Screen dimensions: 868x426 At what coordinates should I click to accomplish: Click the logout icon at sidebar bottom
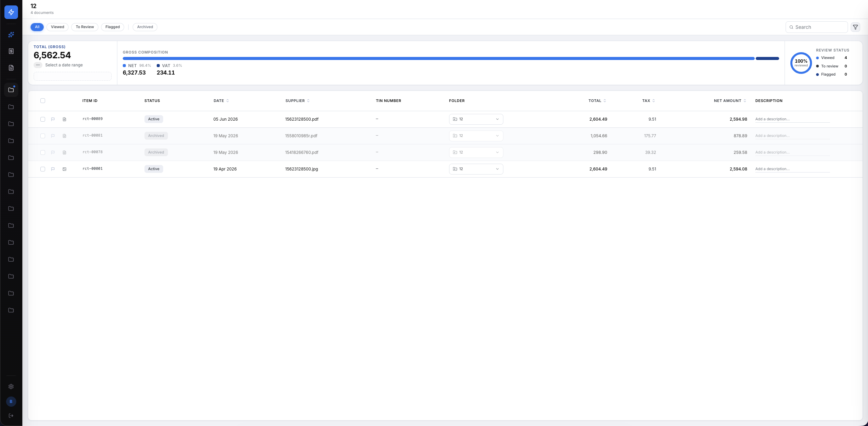coord(11,415)
